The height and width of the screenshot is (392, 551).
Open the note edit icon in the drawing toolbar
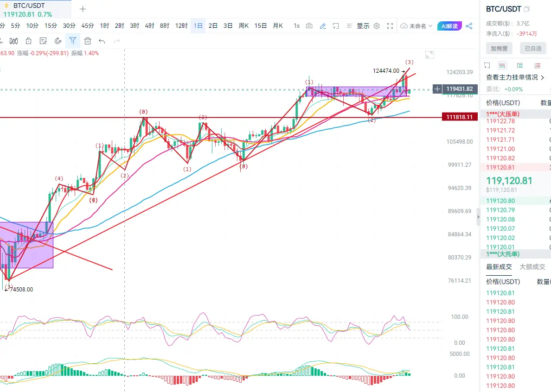tap(43, 41)
